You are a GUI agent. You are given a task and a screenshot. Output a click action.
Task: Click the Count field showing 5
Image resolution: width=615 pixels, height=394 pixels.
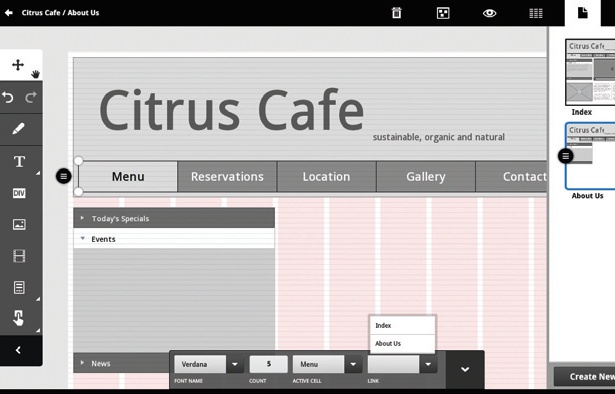(268, 364)
